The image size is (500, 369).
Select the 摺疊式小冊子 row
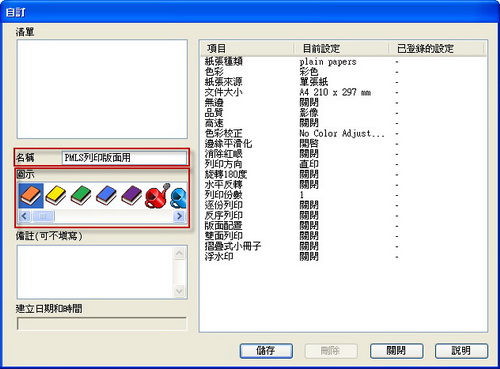point(343,246)
